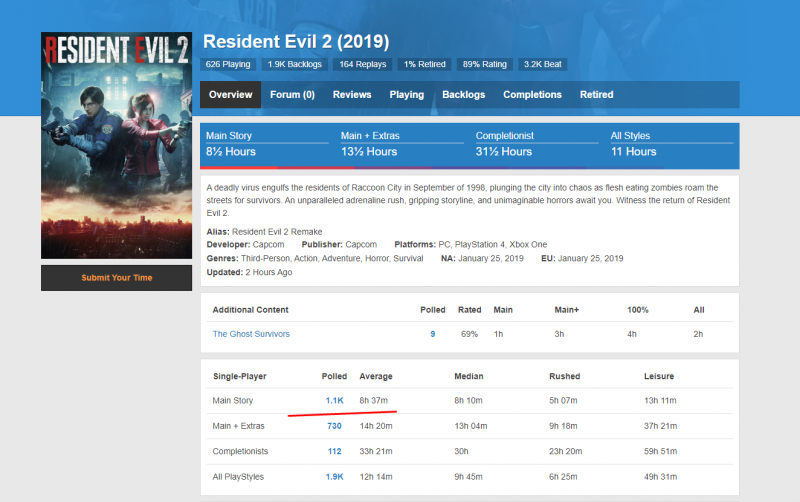Open the Overview tab
The height and width of the screenshot is (502, 800).
coord(230,95)
